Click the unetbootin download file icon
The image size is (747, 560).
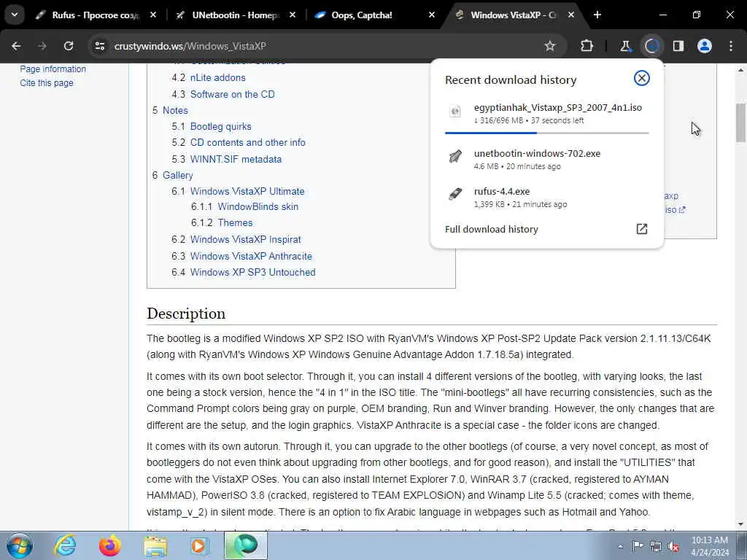click(x=455, y=156)
